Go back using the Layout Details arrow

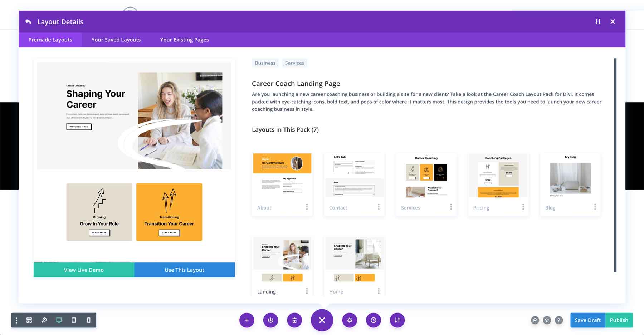(x=28, y=21)
